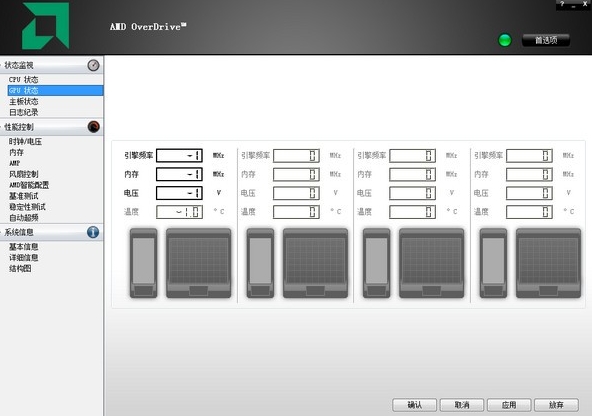This screenshot has height=416, width=592.
Task: Click the AMD logo icon
Action: coord(46,26)
